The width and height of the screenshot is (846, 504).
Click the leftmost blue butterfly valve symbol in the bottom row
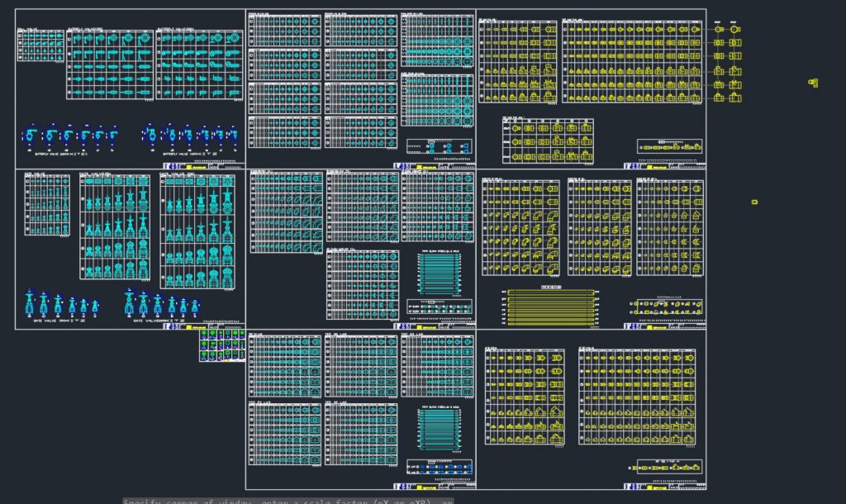31,135
